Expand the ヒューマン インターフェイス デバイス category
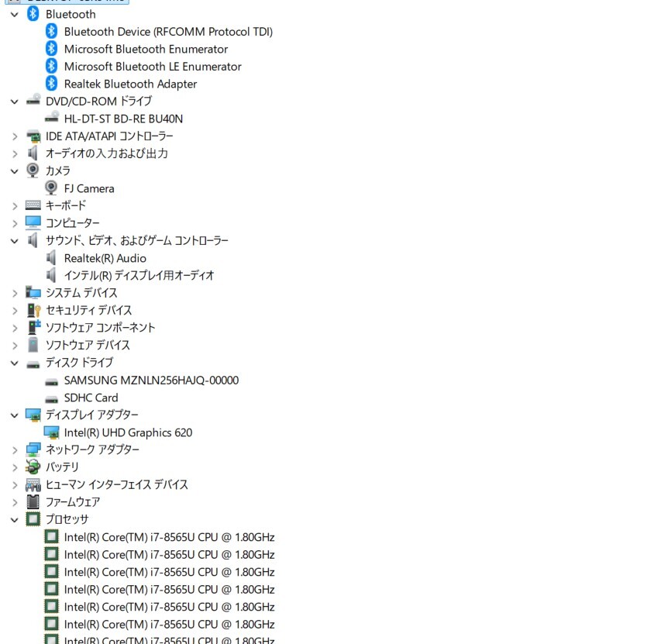 click(x=15, y=485)
